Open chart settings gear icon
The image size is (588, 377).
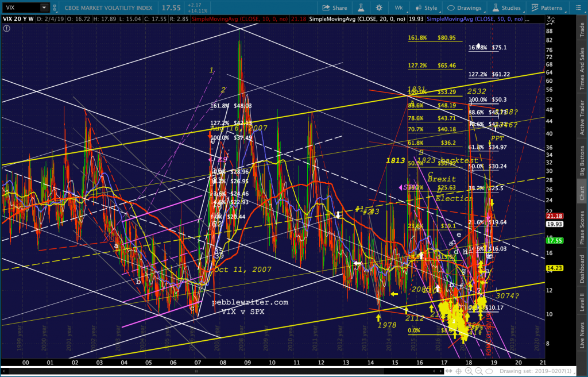(378, 8)
